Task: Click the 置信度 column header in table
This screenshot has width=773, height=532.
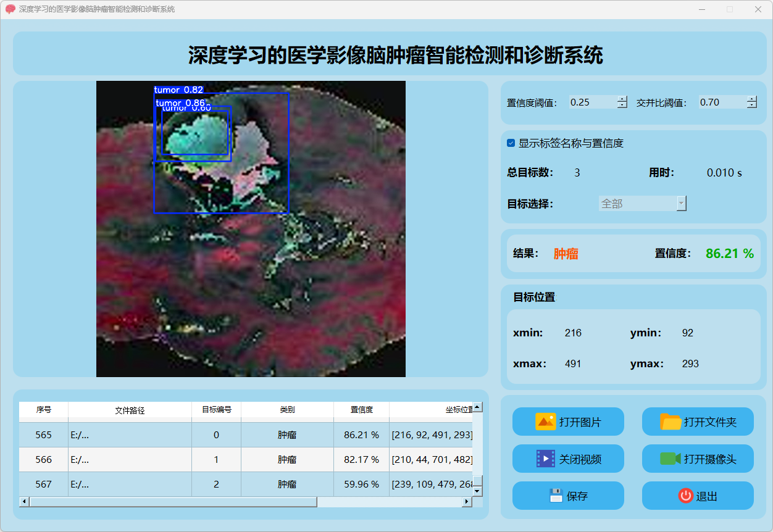Action: coord(361,410)
